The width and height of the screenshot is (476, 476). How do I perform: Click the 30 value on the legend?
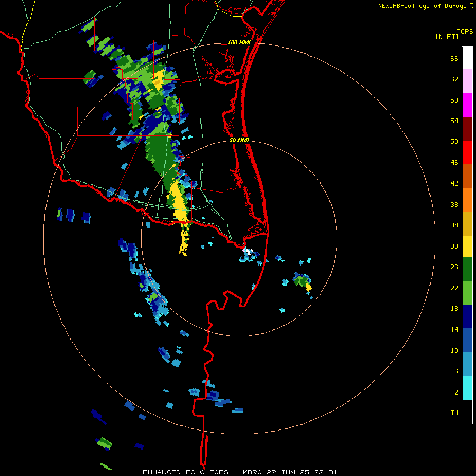454,246
